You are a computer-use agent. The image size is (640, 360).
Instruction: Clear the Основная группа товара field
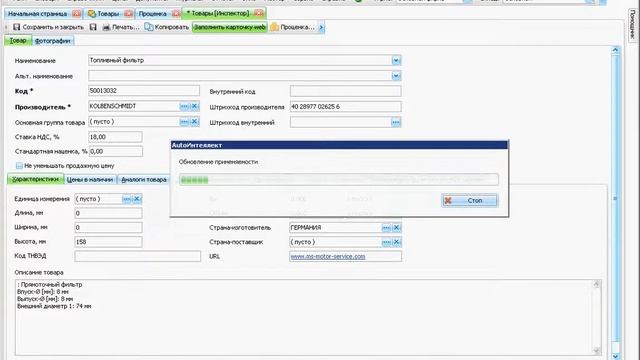click(x=195, y=122)
